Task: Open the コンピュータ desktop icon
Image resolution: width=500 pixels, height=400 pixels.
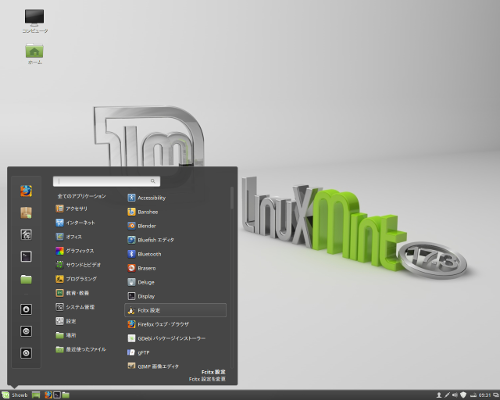Action: pos(35,21)
